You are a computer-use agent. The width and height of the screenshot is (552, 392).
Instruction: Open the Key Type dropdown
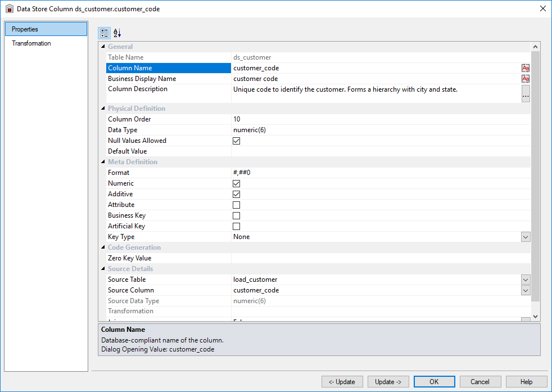[x=526, y=237]
